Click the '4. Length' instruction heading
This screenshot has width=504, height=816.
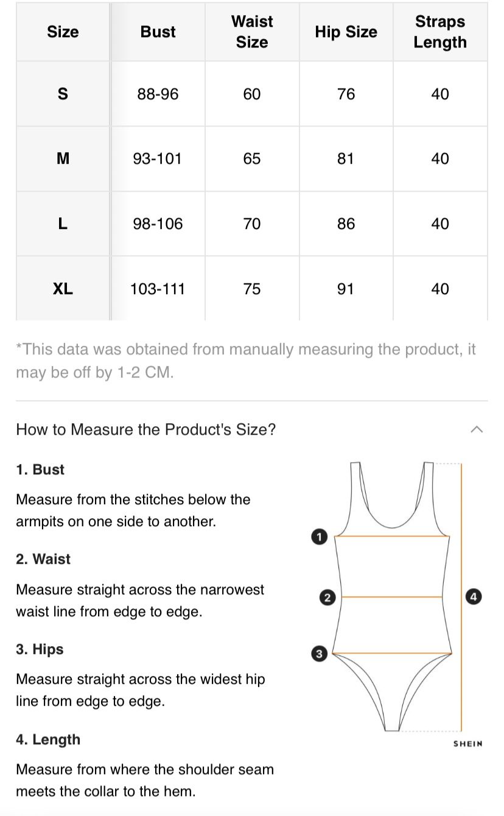click(48, 739)
